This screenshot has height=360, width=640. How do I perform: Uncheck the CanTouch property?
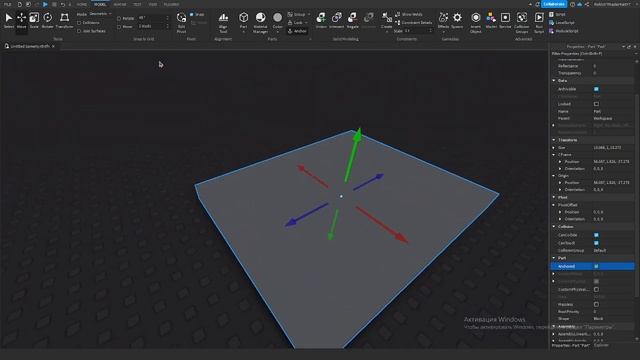tap(596, 243)
